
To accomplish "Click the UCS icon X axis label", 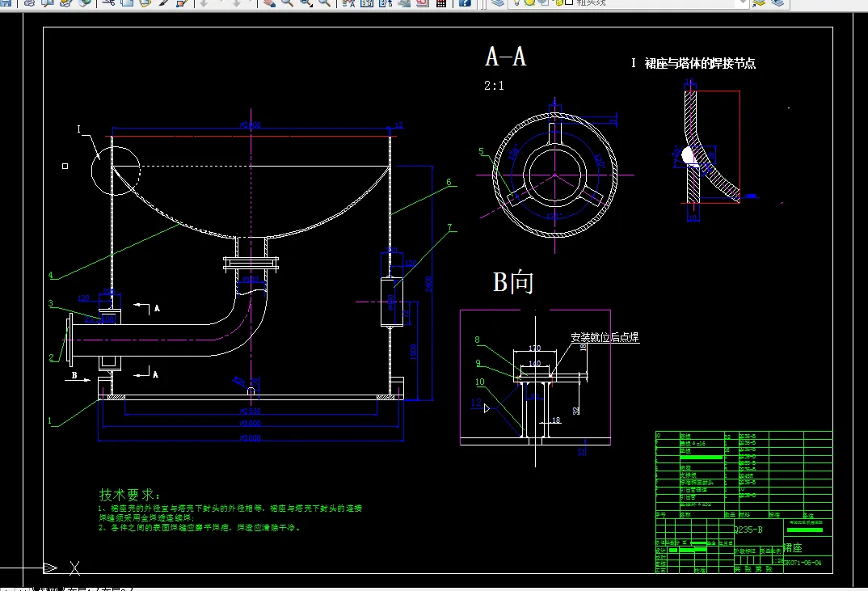I will (x=74, y=568).
